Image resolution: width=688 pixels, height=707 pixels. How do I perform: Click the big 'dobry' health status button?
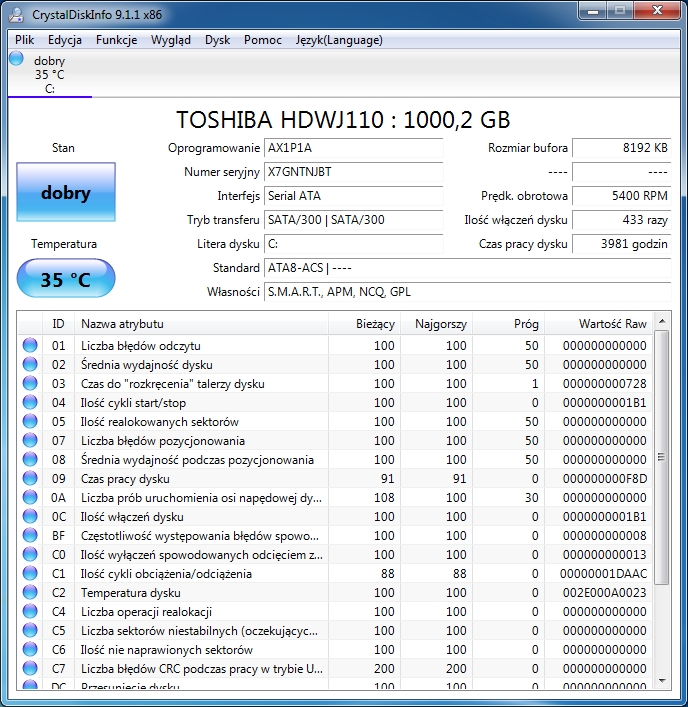click(66, 192)
